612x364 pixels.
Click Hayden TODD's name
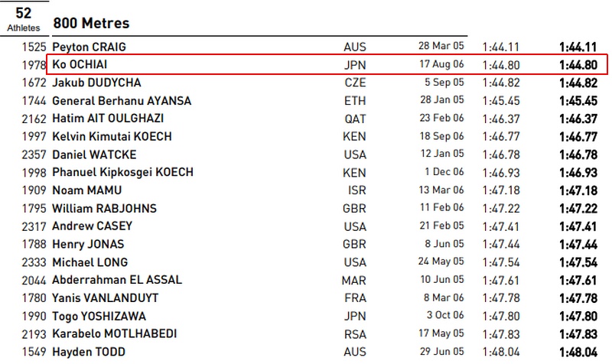(x=86, y=352)
